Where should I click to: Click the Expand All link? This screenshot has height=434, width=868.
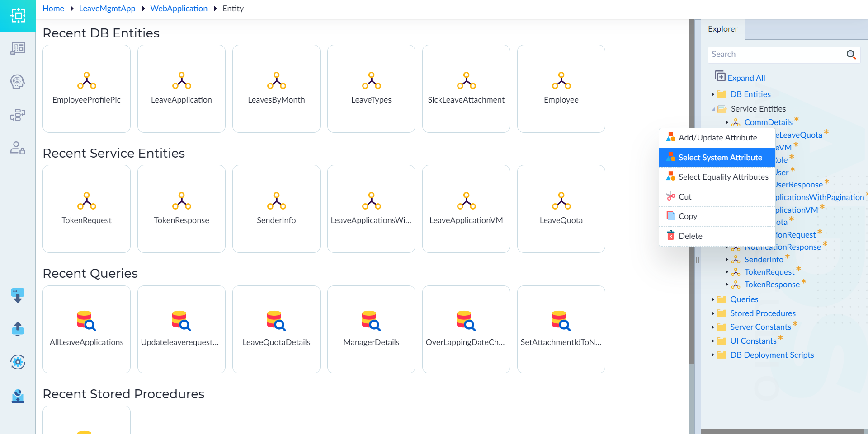[746, 78]
